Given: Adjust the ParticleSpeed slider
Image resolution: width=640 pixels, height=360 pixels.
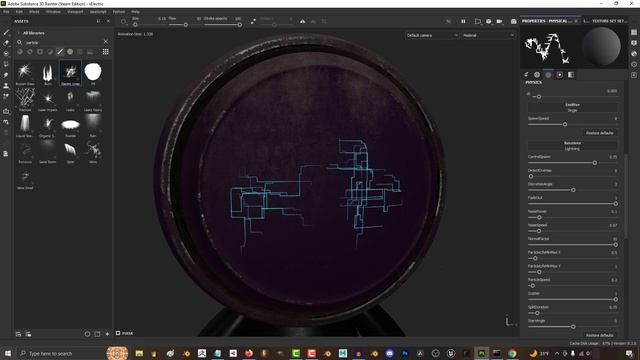Looking at the screenshot, I should tap(572, 286).
